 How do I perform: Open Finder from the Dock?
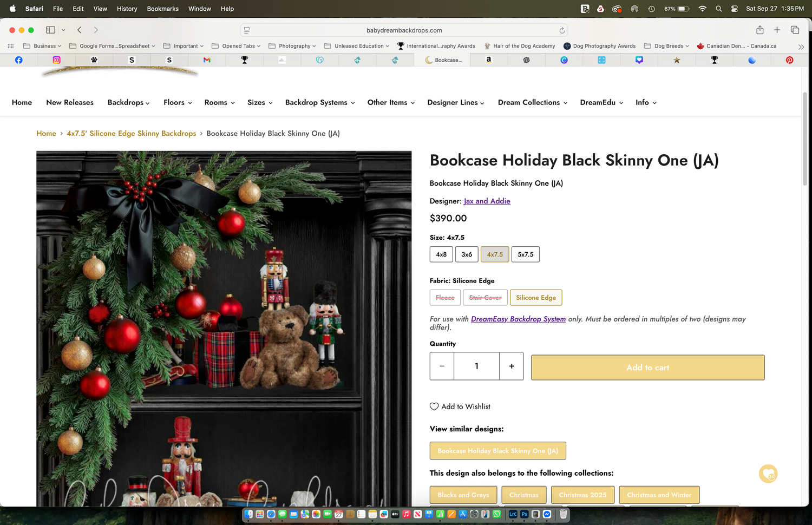click(x=248, y=514)
